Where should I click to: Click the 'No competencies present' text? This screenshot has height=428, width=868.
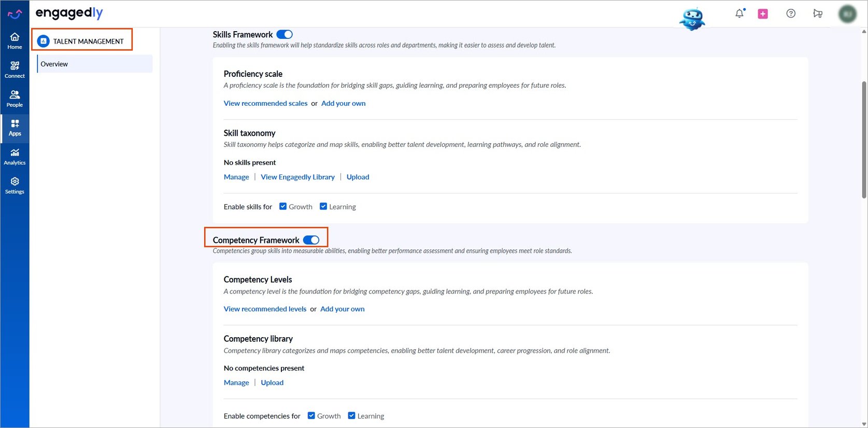coord(264,368)
